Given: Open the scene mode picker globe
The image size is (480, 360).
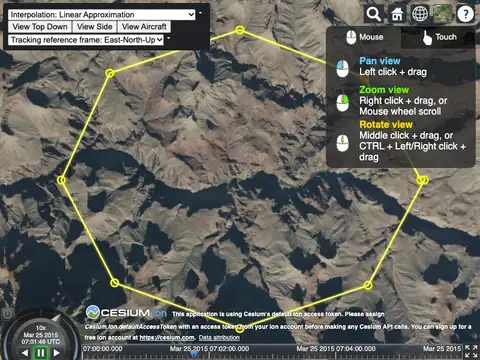Looking at the screenshot, I should (420, 14).
